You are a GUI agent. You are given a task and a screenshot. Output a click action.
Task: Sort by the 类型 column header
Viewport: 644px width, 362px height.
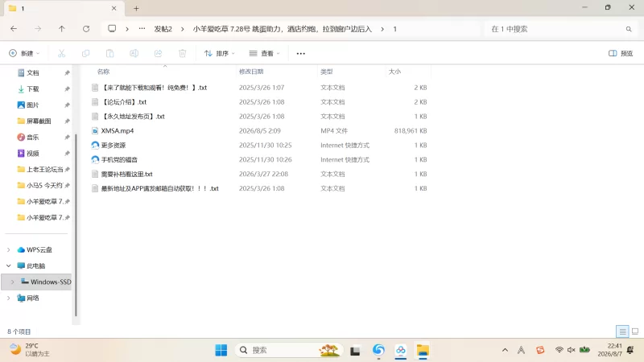327,72
